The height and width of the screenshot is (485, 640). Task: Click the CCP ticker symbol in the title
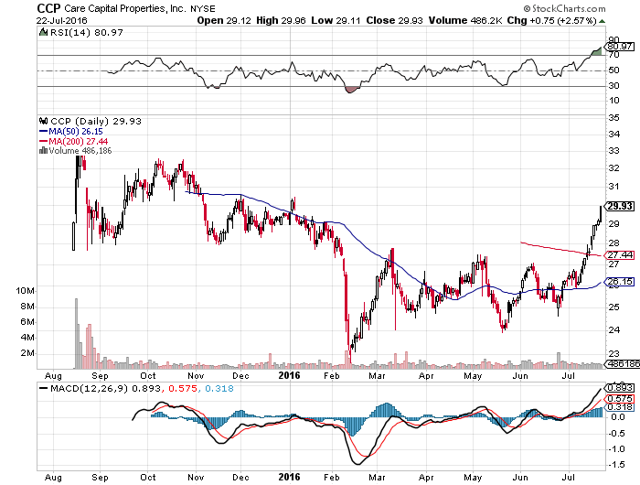tap(49, 8)
